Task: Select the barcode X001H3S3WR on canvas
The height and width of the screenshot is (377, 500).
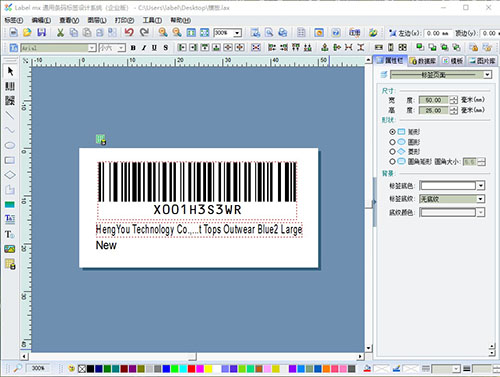Action: coord(197,190)
